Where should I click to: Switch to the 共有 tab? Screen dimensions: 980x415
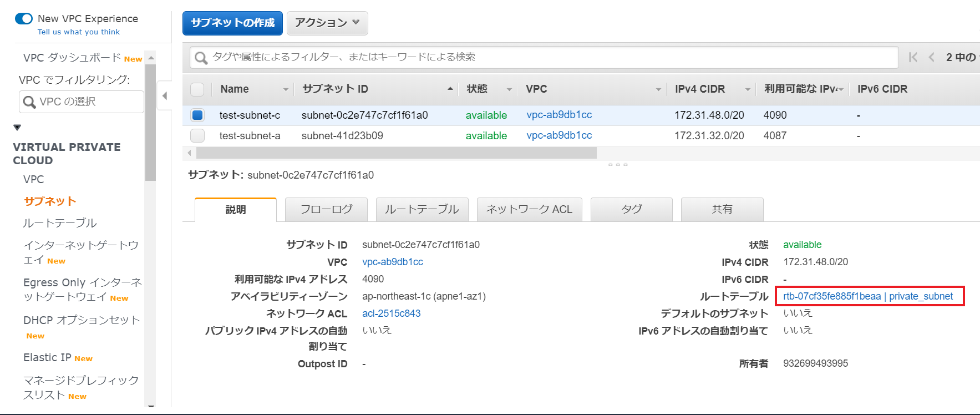(722, 210)
